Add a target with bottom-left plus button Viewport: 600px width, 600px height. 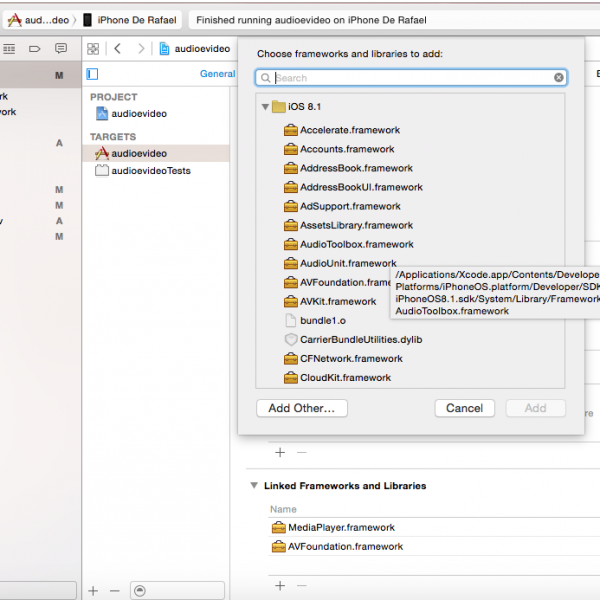click(x=93, y=591)
